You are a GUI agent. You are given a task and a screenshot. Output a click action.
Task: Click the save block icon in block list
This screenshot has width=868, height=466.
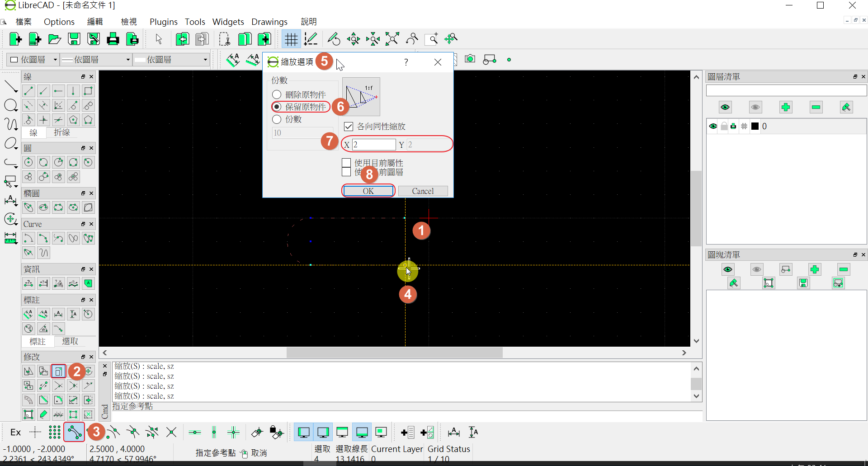tap(803, 283)
